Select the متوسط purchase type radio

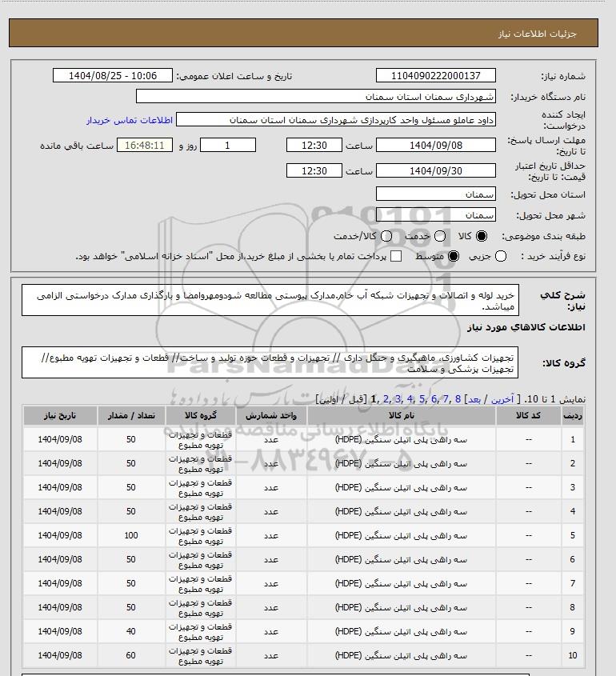click(x=454, y=256)
